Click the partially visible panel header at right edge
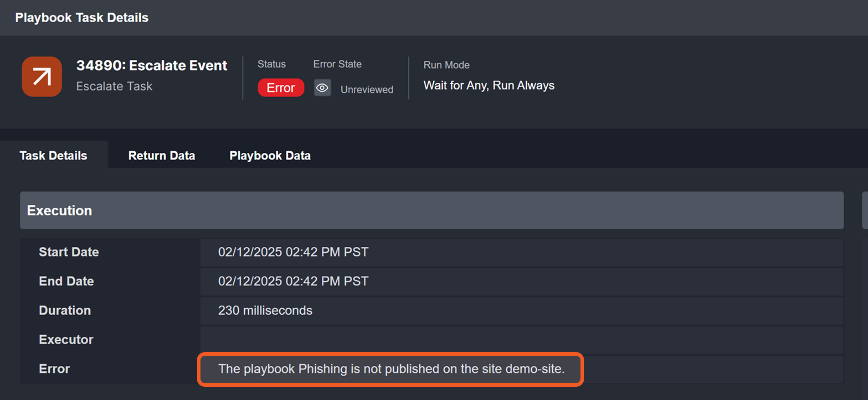 click(865, 210)
